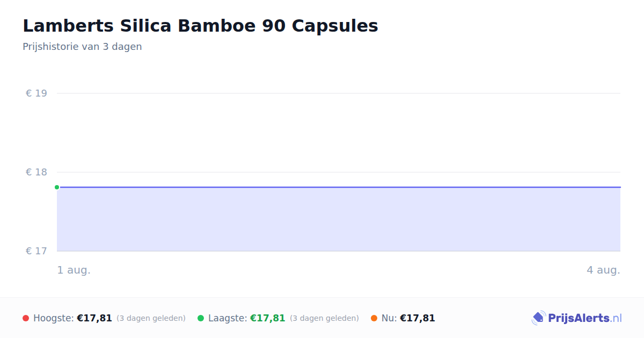Click the 1 aug. date label
This screenshot has height=338, width=644.
pyautogui.click(x=74, y=270)
